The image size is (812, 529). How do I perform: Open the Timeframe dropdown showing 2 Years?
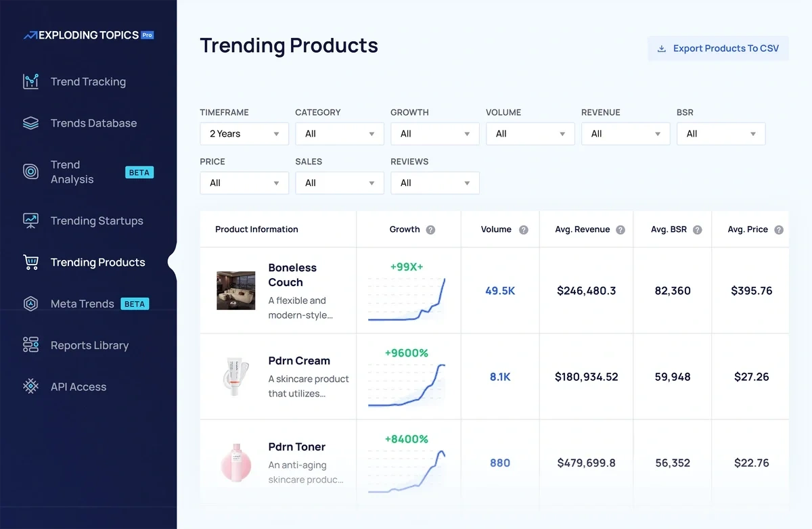click(244, 134)
